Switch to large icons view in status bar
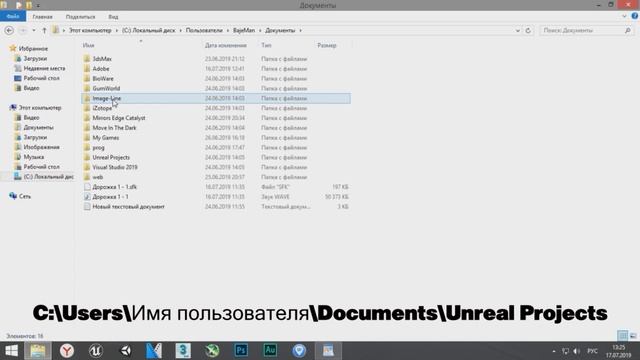 [x=633, y=336]
